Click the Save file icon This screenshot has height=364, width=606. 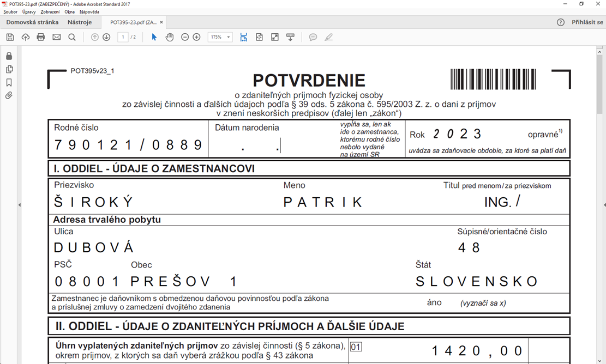[10, 37]
